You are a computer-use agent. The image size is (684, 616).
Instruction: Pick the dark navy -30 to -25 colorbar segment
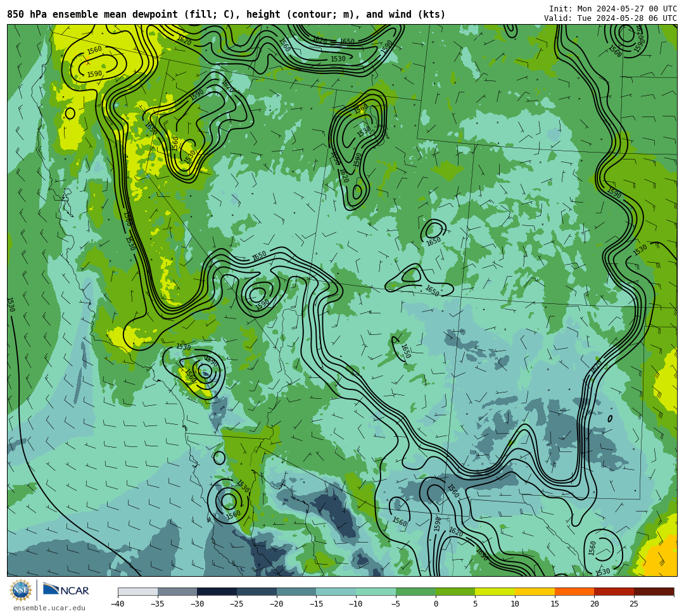click(217, 591)
